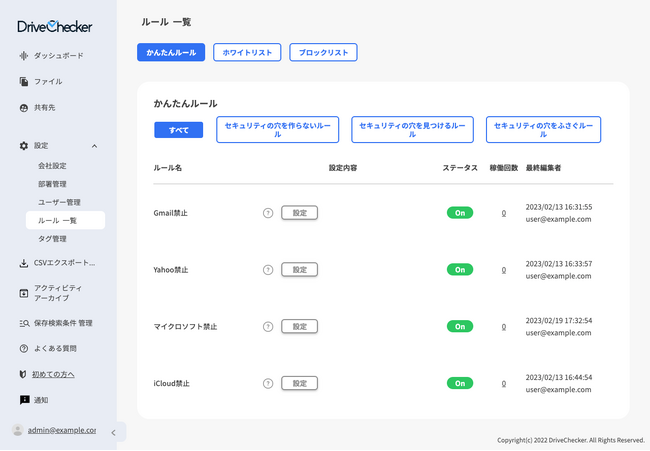Toggle the Gmail禁止 On status switch
The height and width of the screenshot is (451, 650).
tap(459, 213)
